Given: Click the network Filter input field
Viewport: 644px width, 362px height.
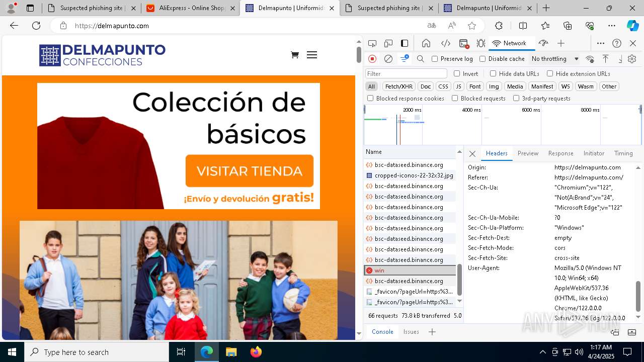Looking at the screenshot, I should coord(406,73).
